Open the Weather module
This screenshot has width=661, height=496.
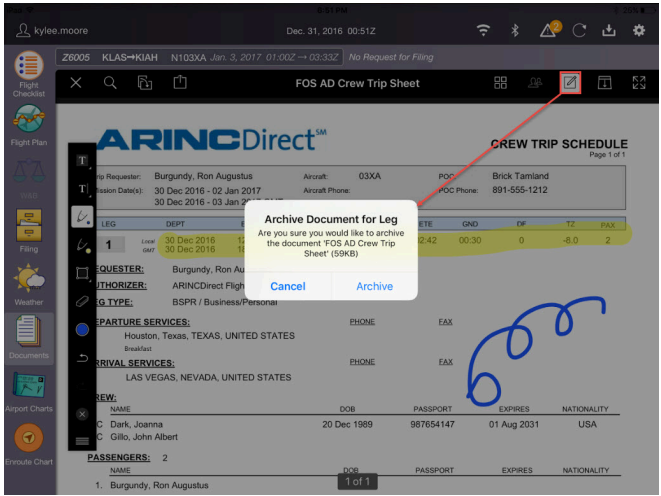(x=29, y=284)
